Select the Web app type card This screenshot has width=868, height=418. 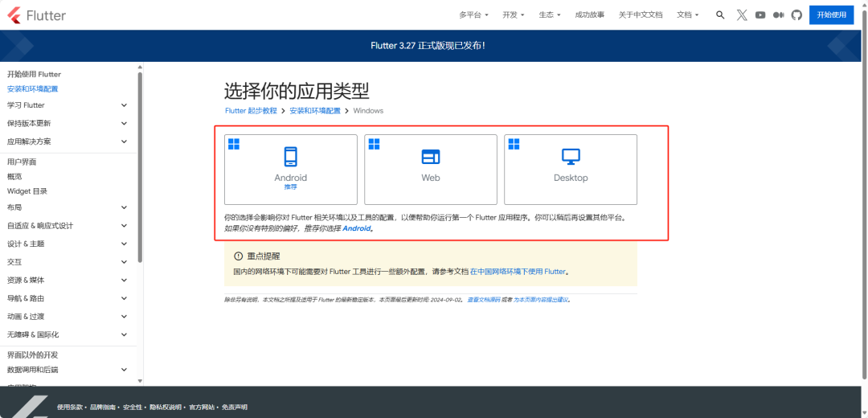(431, 169)
